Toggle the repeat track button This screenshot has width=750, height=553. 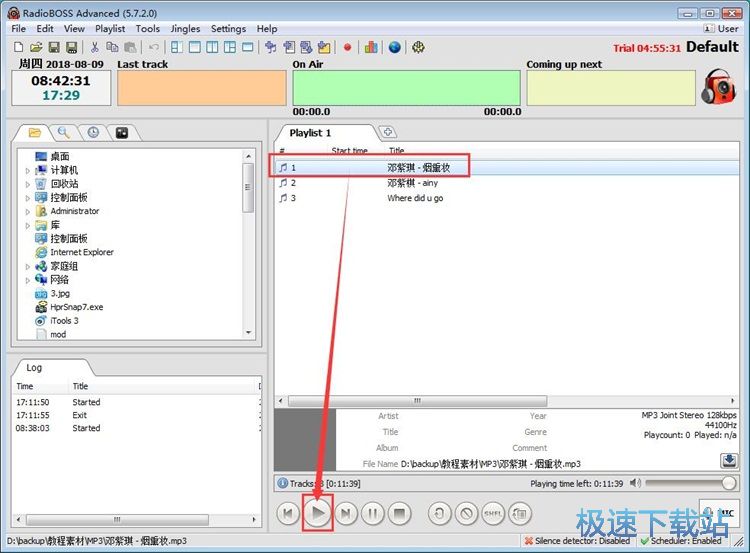(x=439, y=514)
